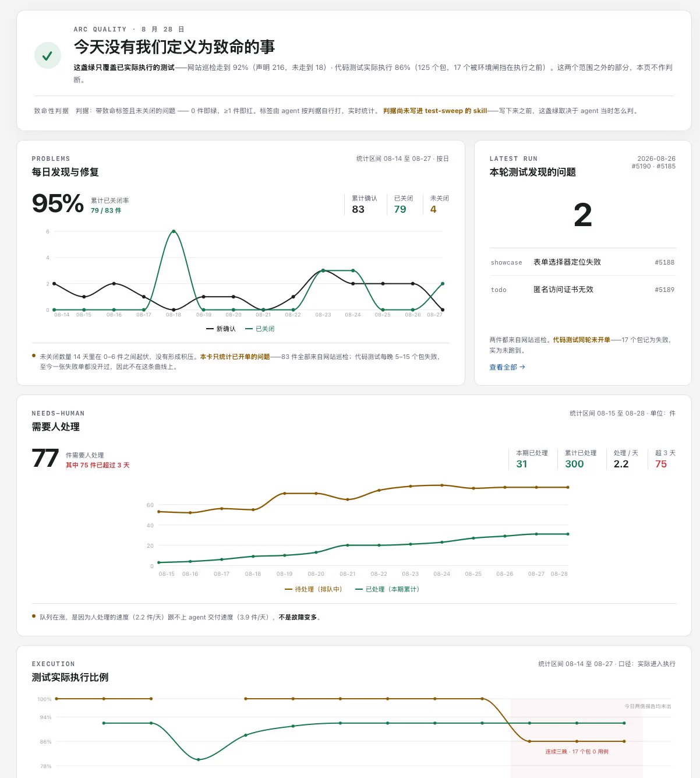Click the 08-28 endpoint of 待处理 line

pos(568,487)
